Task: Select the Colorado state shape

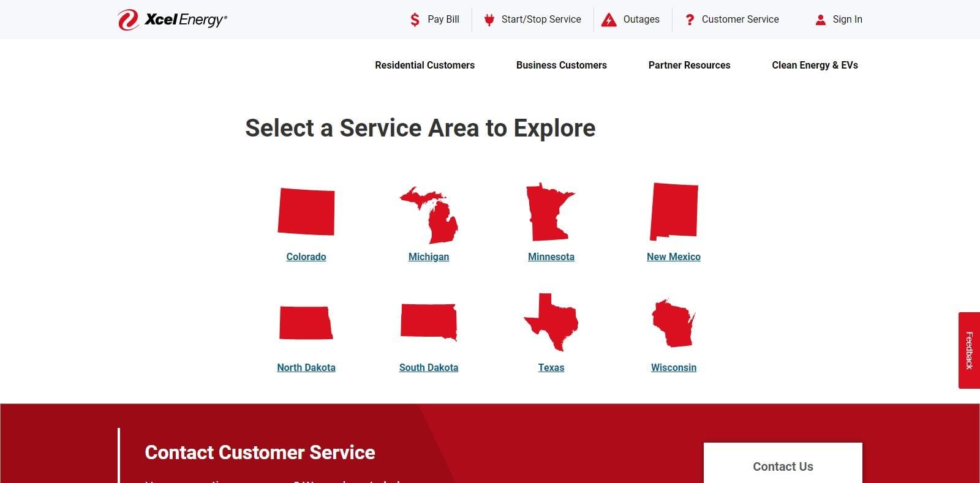Action: (x=306, y=211)
